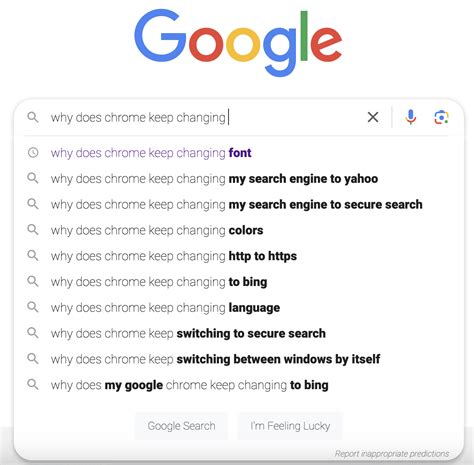Click the search magnifier in search box
This screenshot has width=474, height=465.
point(33,117)
